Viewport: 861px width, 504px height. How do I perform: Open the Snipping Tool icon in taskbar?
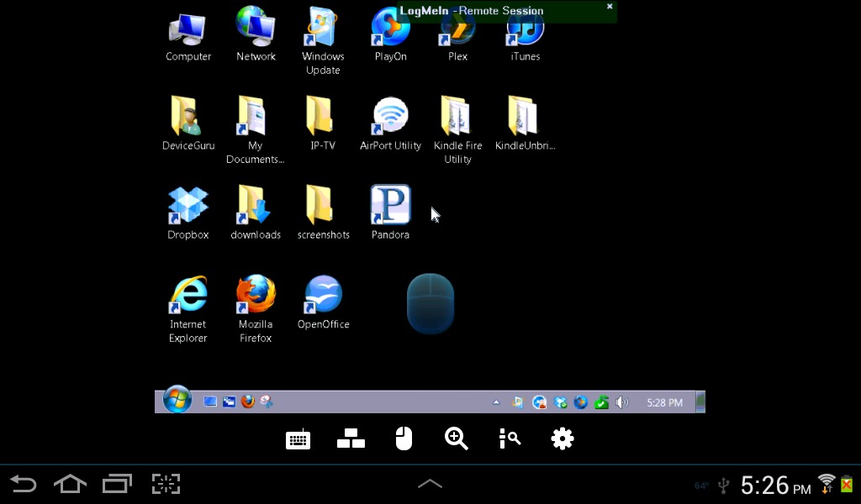pos(267,402)
